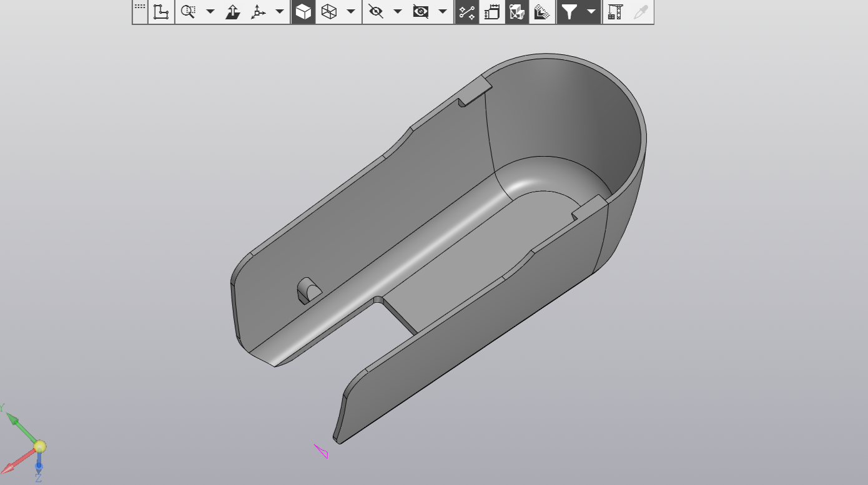This screenshot has width=868, height=485.
Task: Expand the orientation axes dropdown arrow
Action: (280, 12)
